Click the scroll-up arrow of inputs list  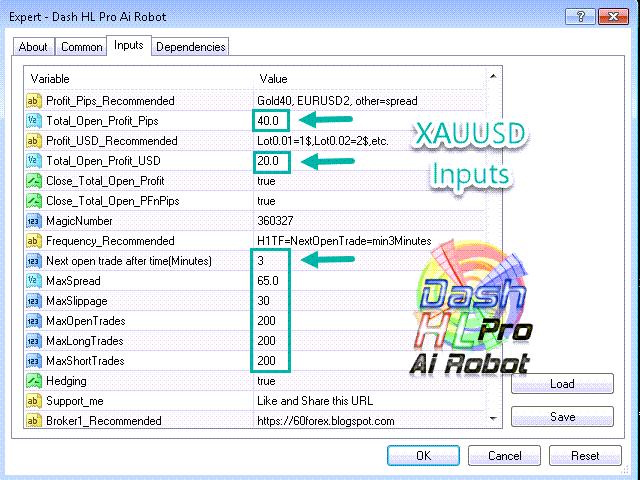coord(493,76)
